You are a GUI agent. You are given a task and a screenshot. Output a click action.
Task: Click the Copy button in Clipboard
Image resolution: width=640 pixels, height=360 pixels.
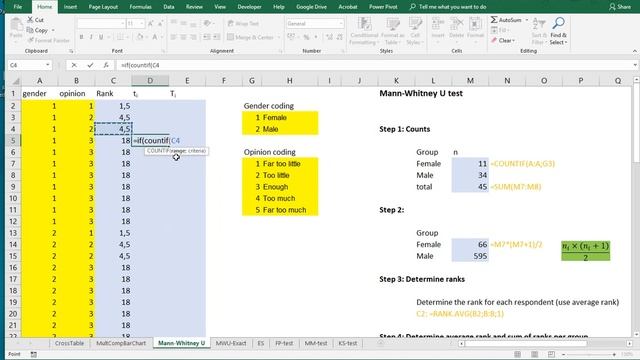(x=37, y=30)
